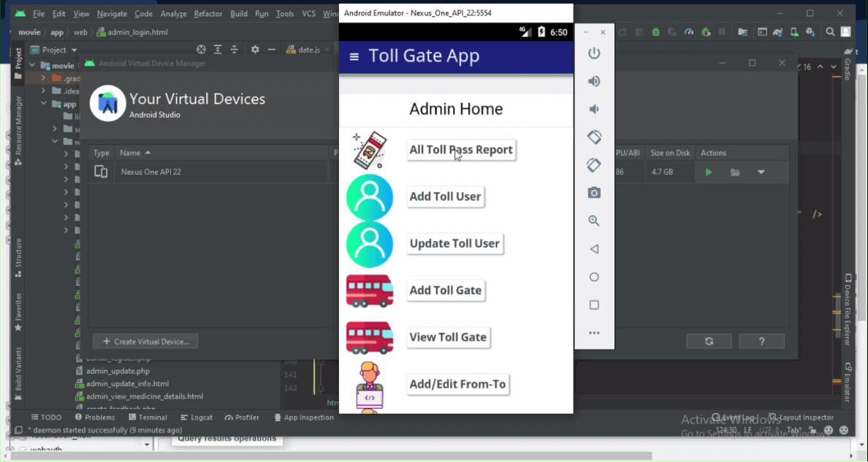This screenshot has width=868, height=462.
Task: Open the Build menu
Action: 238,13
